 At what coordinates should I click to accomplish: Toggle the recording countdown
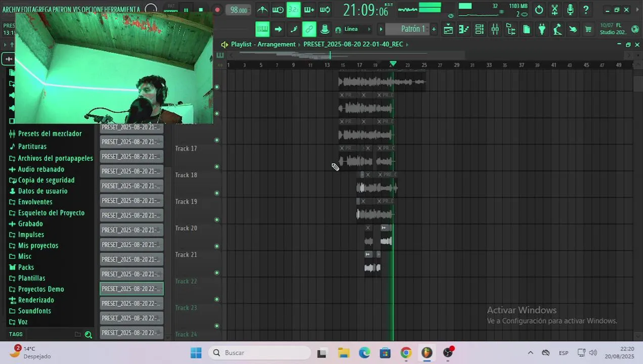(x=294, y=10)
